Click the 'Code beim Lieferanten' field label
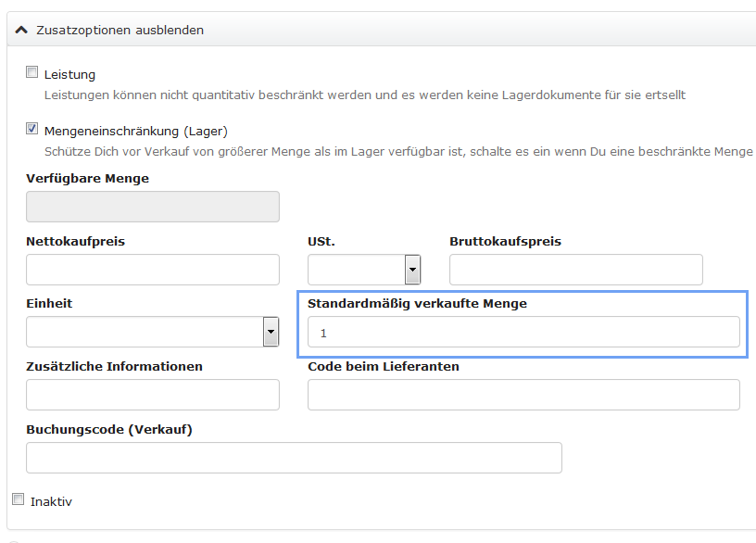This screenshot has height=543, width=756. click(383, 366)
